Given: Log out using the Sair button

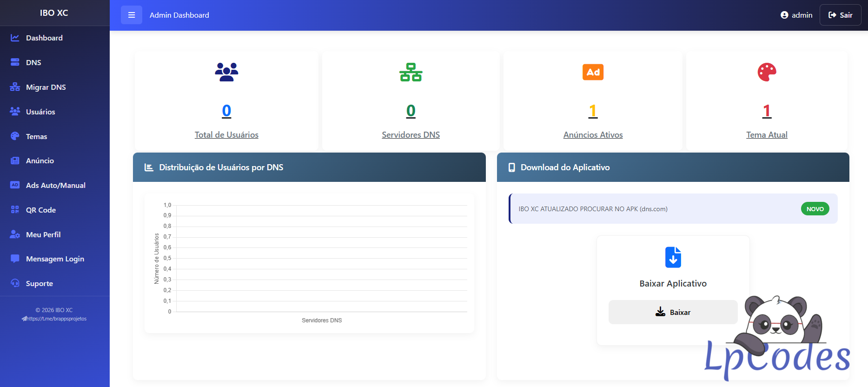Looking at the screenshot, I should pos(840,15).
